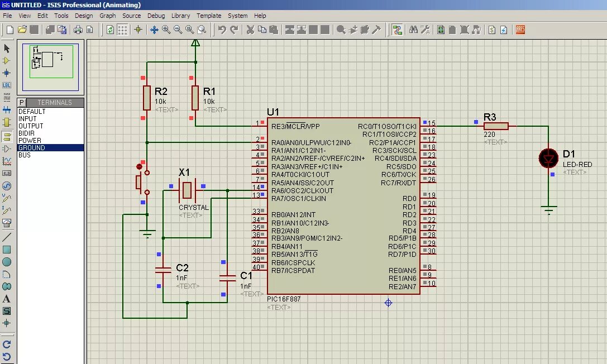Click the Zoom In magnifier icon
This screenshot has width=607, height=364.
pos(166,30)
